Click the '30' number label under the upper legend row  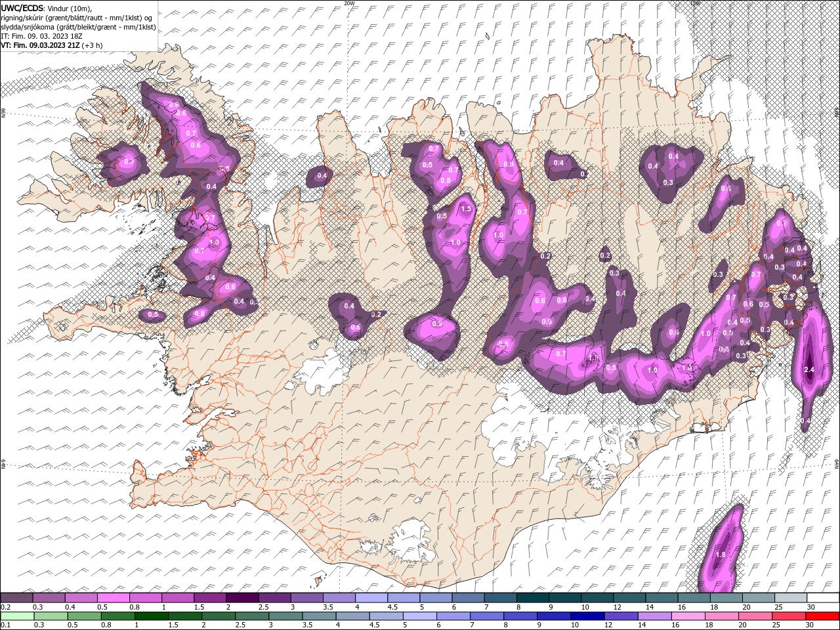pos(812,607)
